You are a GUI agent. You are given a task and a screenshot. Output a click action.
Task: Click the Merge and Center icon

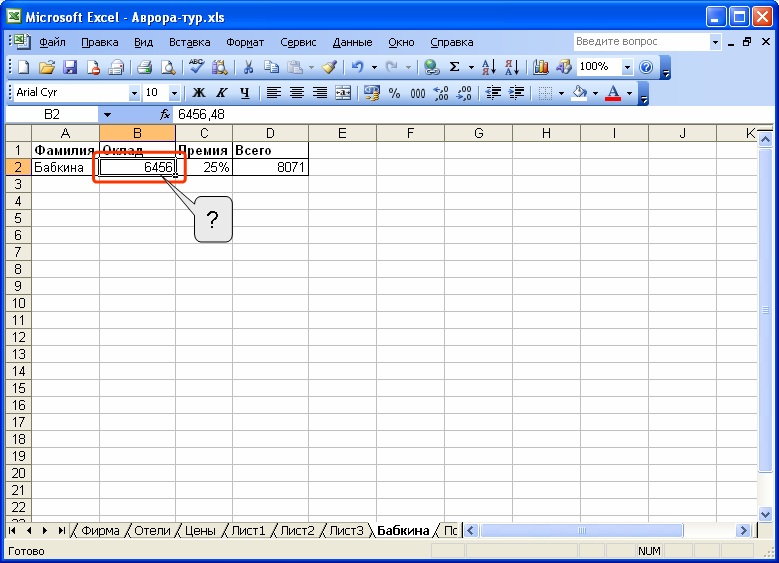(x=343, y=93)
